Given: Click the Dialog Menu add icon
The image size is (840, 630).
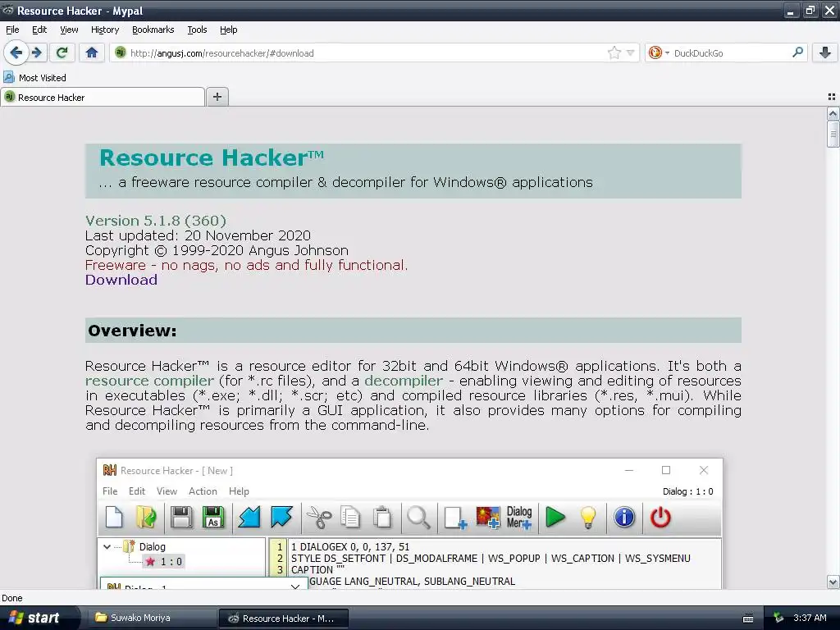Looking at the screenshot, I should (519, 518).
